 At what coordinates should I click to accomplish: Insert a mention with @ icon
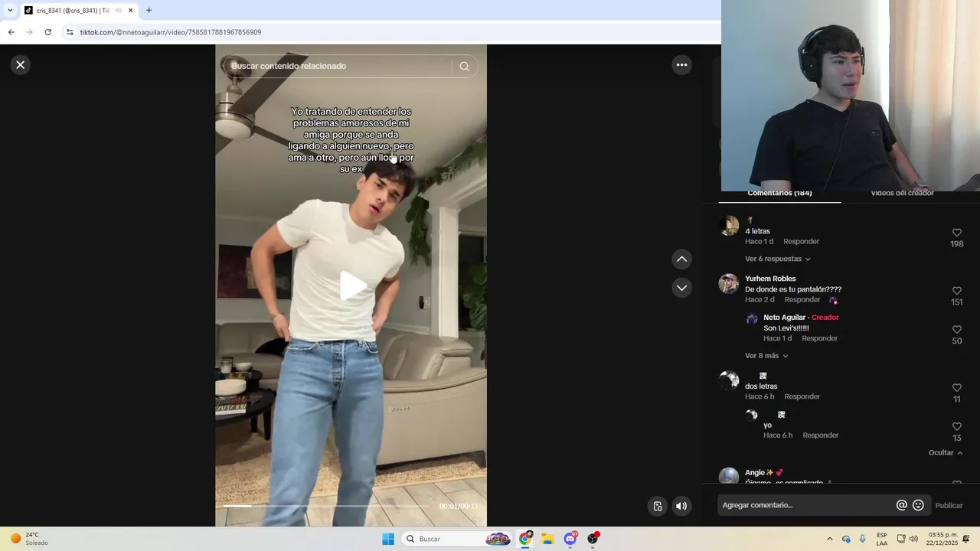(901, 505)
